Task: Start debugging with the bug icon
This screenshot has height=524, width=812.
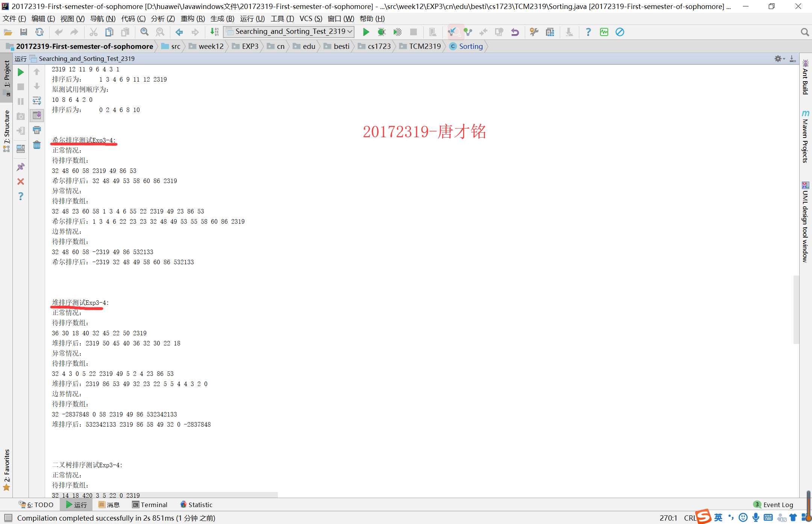Action: coord(382,32)
